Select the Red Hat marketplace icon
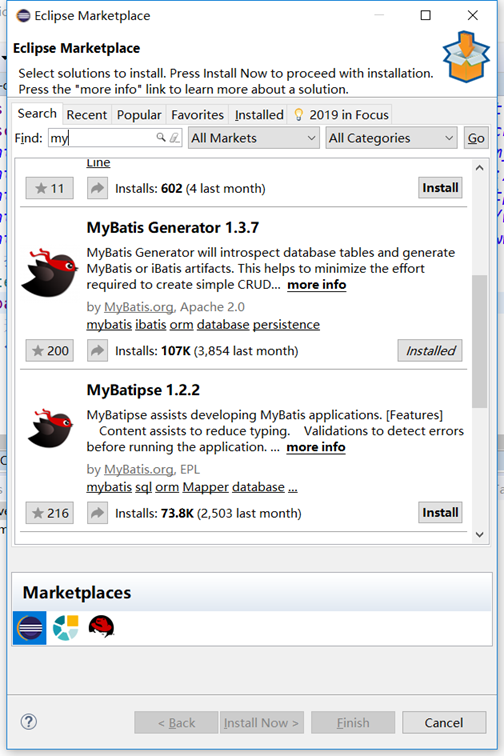Image resolution: width=504 pixels, height=756 pixels. (x=101, y=627)
